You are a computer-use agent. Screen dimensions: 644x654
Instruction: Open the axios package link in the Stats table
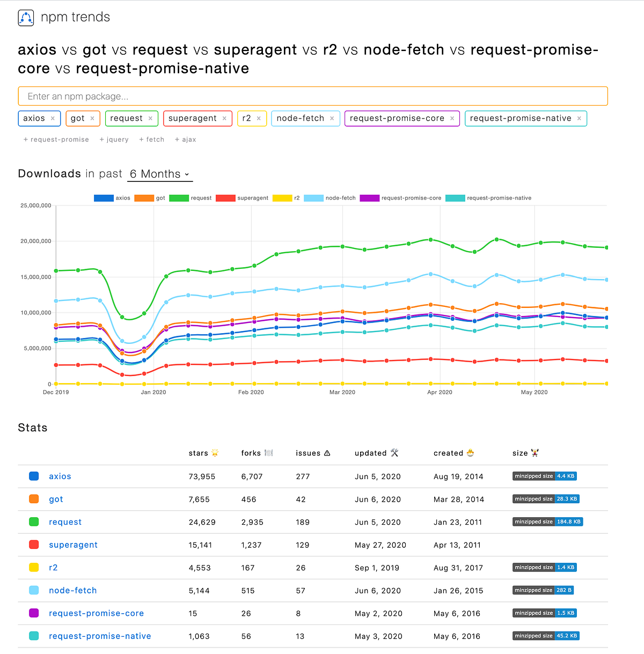point(60,476)
